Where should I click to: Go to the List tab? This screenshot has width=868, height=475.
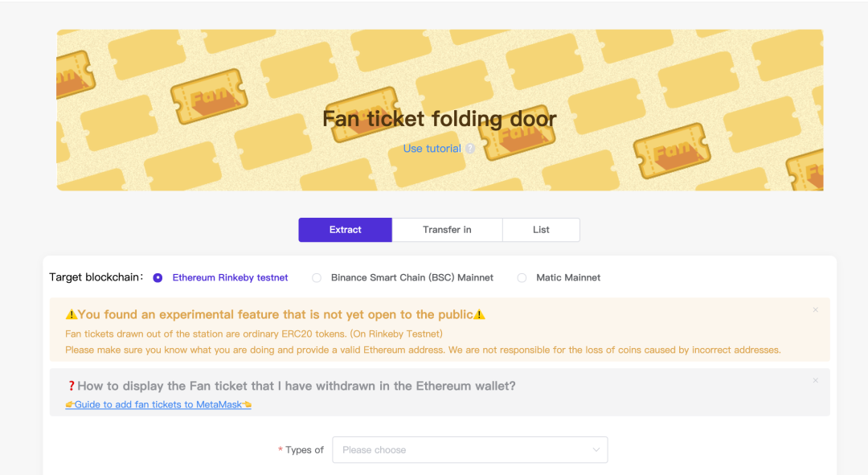pos(541,230)
